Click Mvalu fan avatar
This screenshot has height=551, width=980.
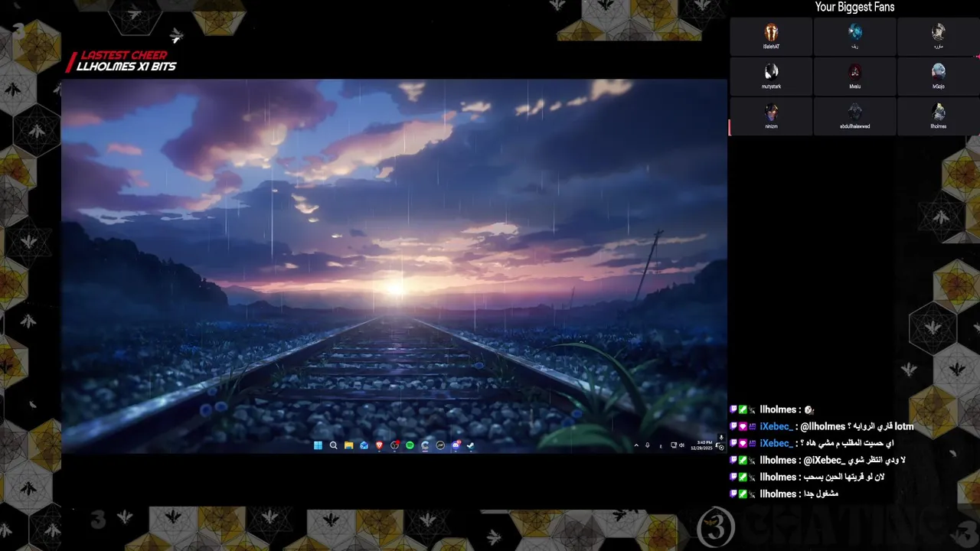[854, 73]
